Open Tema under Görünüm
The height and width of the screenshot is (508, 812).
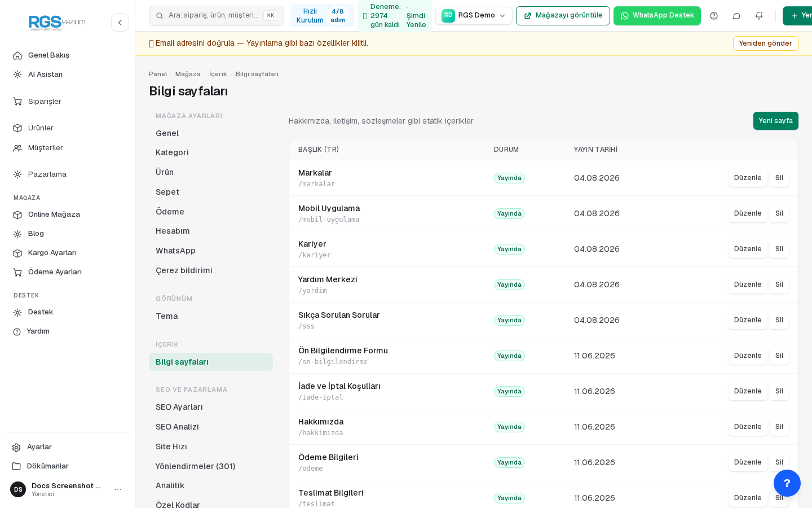(x=211, y=316)
